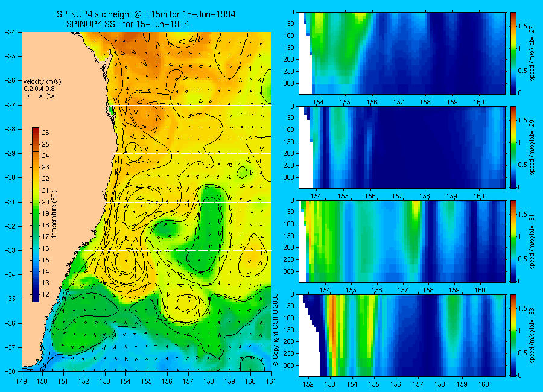Click the "155" longitude tick under the SST map

coord(147,381)
